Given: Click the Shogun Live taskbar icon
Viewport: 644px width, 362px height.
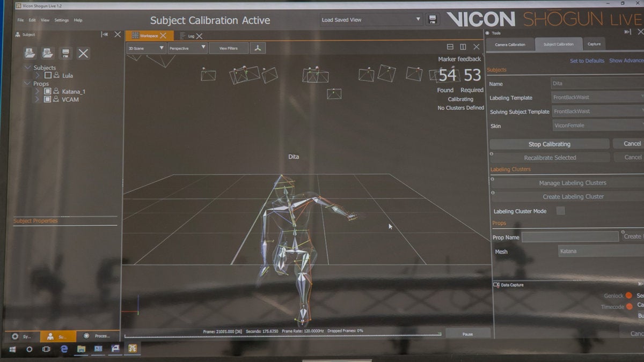Looking at the screenshot, I should [132, 348].
